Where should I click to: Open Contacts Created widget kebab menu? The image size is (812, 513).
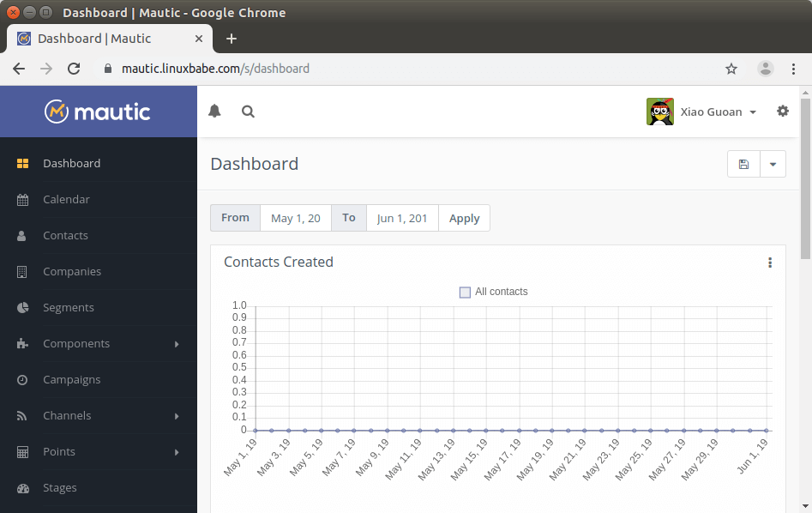point(769,263)
